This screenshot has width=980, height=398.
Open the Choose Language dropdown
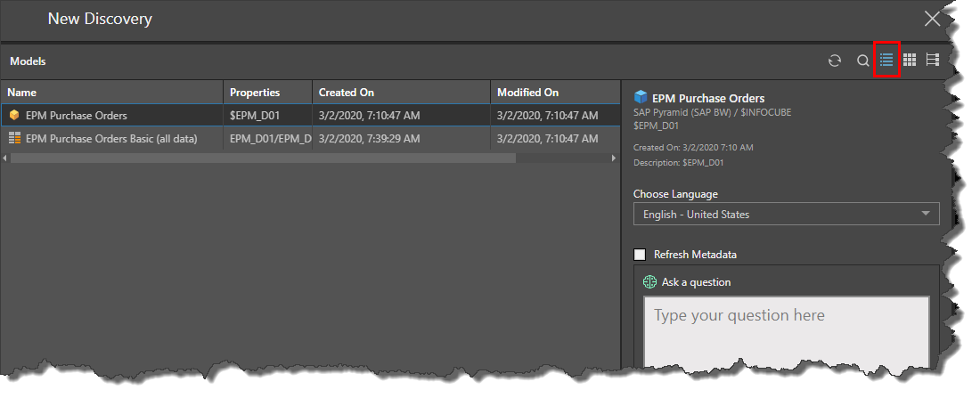tap(787, 215)
